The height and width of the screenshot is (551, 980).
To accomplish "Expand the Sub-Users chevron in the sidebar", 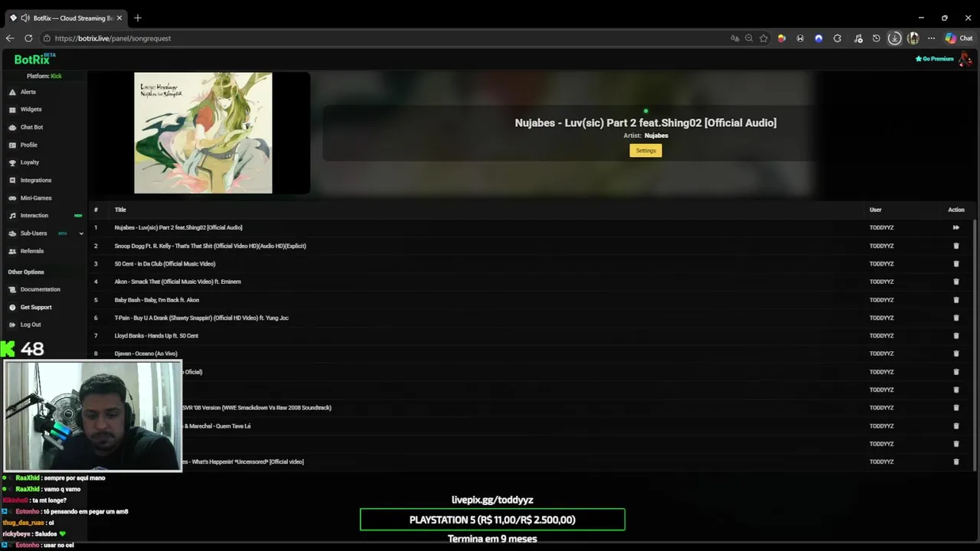I will click(81, 233).
